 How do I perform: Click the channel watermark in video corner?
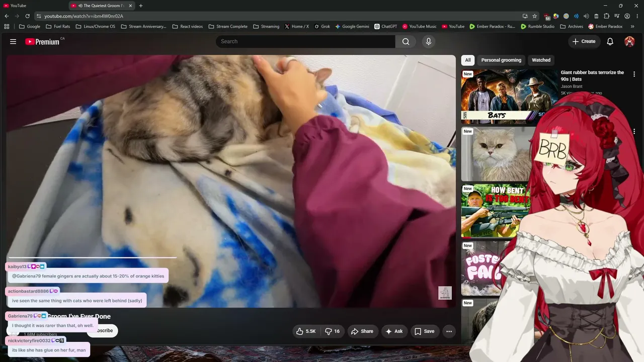(445, 293)
